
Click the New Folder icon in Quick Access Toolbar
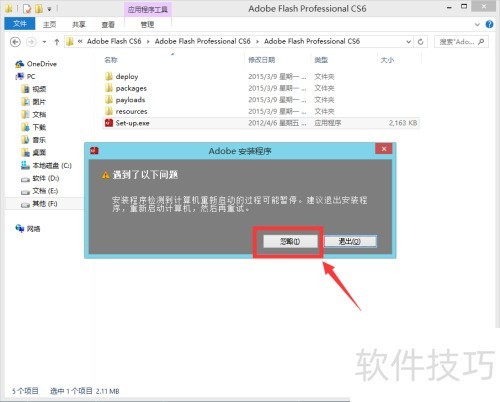tap(39, 9)
